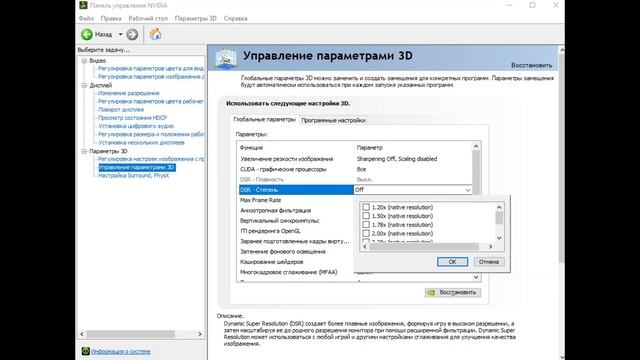Collapse the Параметры 3D tree node
This screenshot has height=360, width=640.
(x=84, y=151)
